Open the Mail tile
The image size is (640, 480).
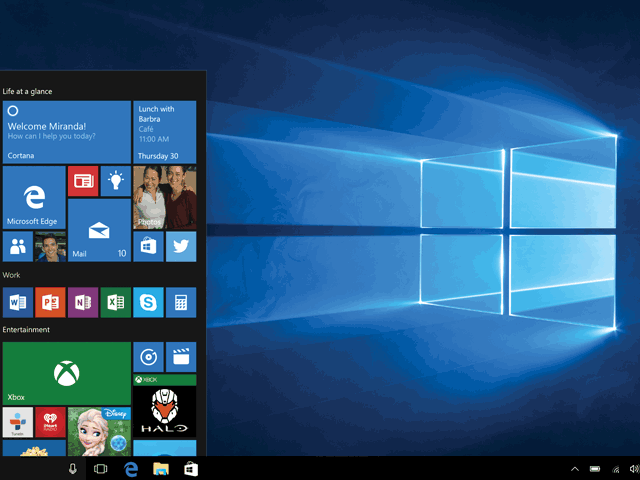pyautogui.click(x=99, y=230)
